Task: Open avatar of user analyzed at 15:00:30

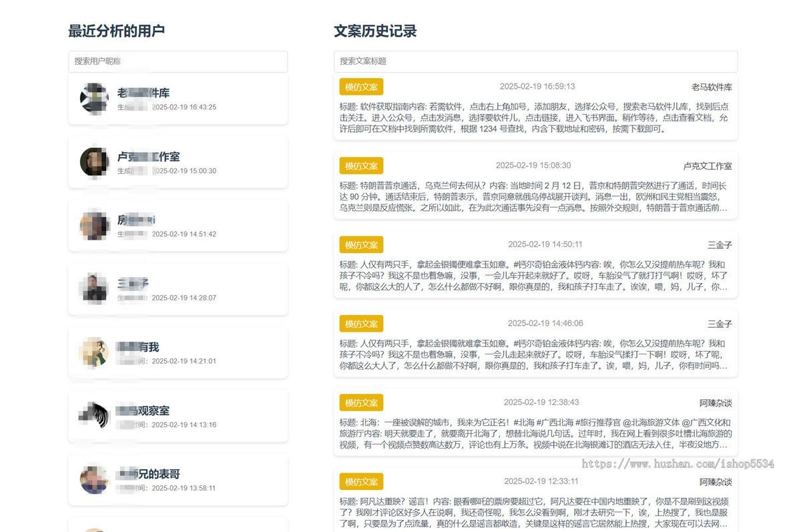Action: coord(94,162)
